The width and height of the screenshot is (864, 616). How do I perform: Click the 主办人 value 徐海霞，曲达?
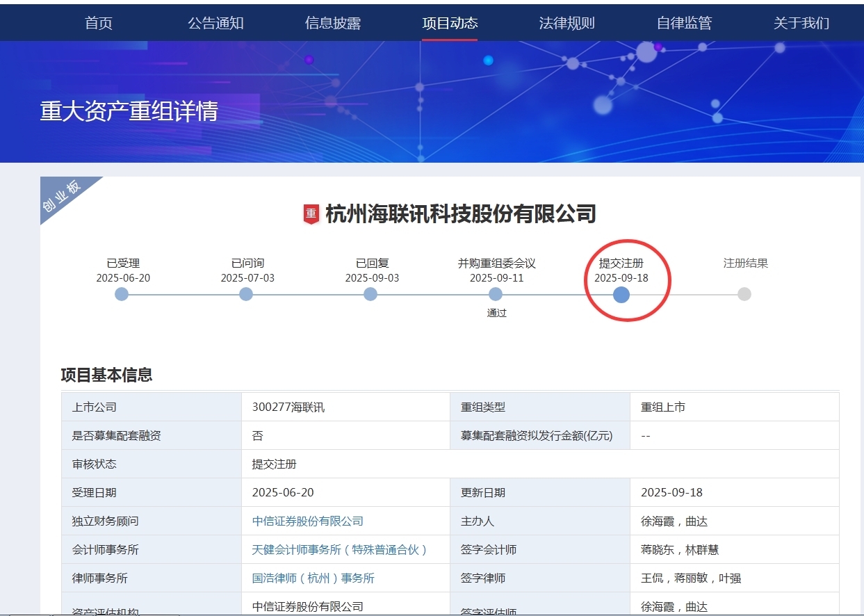pyautogui.click(x=674, y=521)
